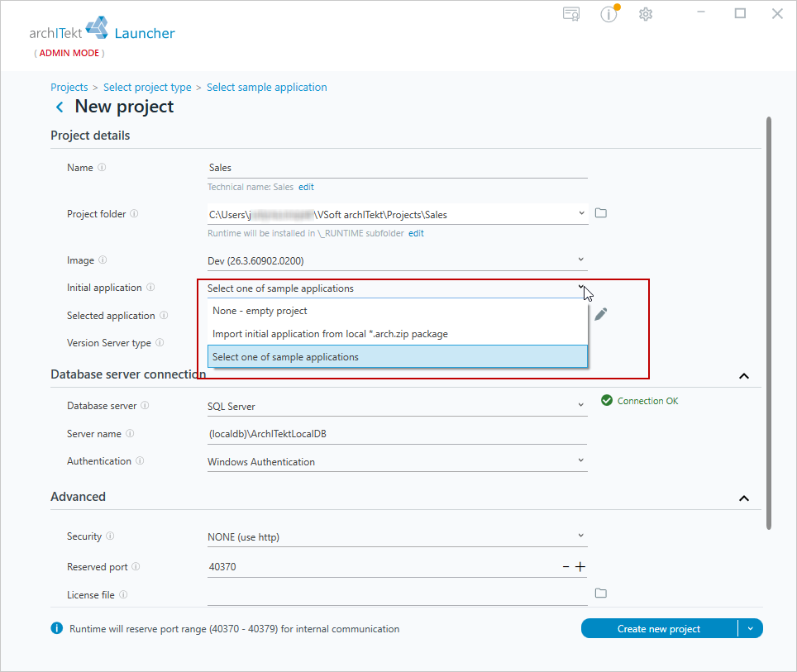The image size is (797, 672).
Task: Go back using the arrow beside New project
Action: pos(60,107)
